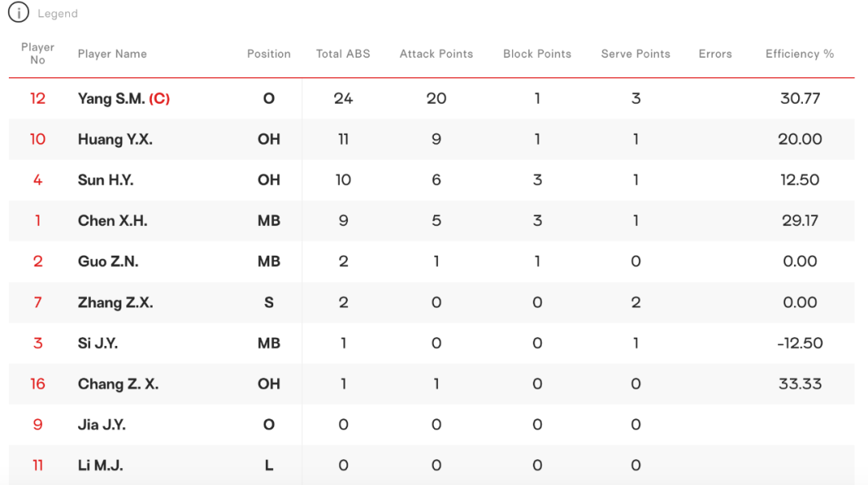Click the Attack Points column header

coord(436,54)
